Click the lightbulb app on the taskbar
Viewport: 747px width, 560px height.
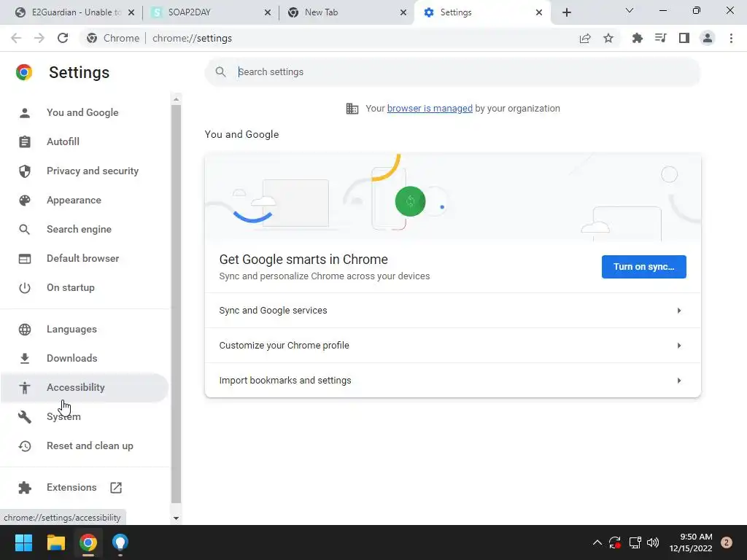tap(120, 542)
